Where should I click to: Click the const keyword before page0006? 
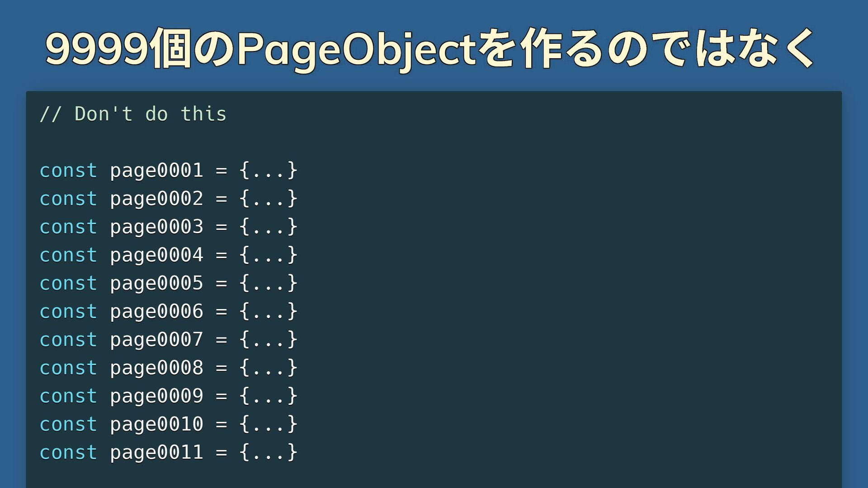coord(68,312)
